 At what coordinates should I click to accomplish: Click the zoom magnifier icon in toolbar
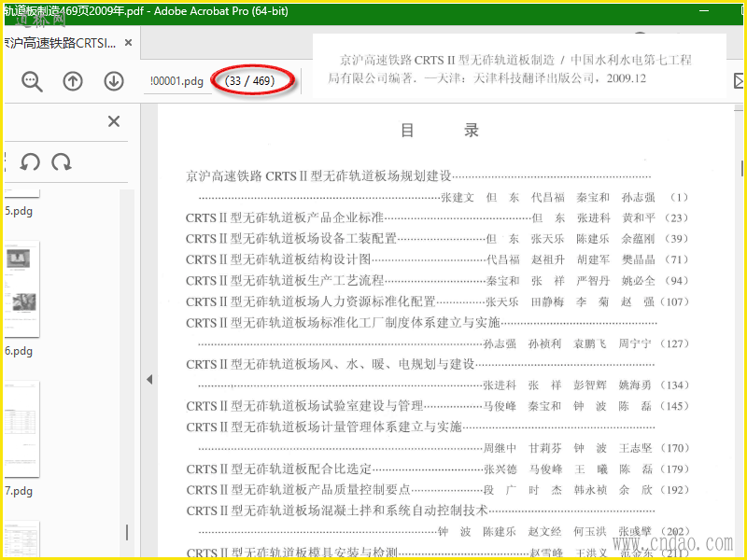[32, 81]
